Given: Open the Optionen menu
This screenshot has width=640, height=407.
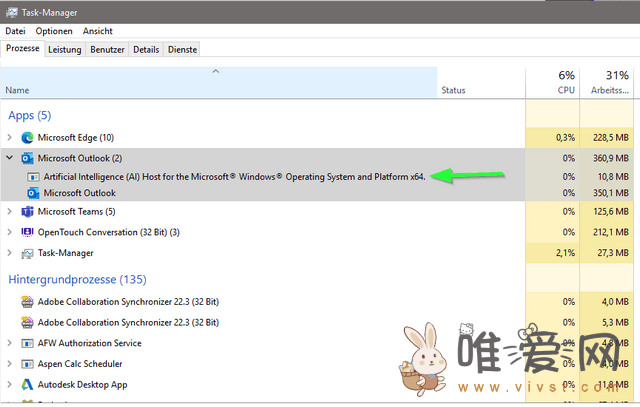Looking at the screenshot, I should pos(54,31).
